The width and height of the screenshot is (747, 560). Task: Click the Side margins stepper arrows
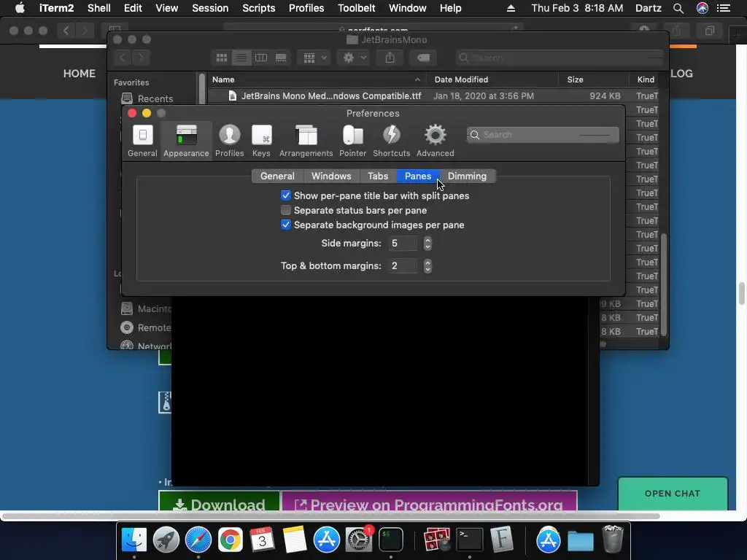coord(427,244)
